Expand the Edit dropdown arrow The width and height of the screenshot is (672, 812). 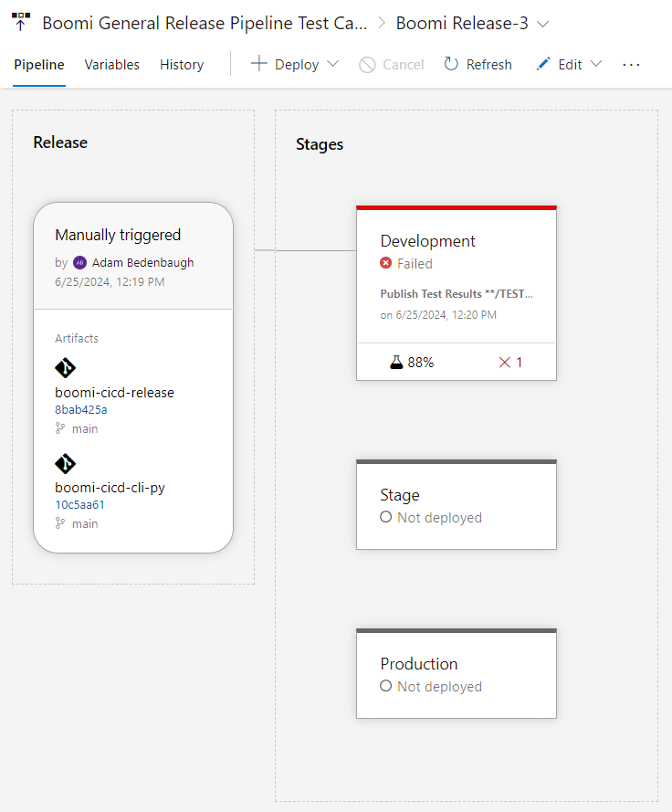pos(596,64)
